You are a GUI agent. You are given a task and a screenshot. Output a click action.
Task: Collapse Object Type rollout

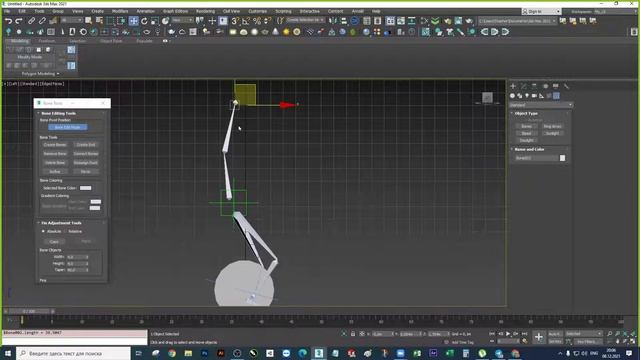(526, 113)
